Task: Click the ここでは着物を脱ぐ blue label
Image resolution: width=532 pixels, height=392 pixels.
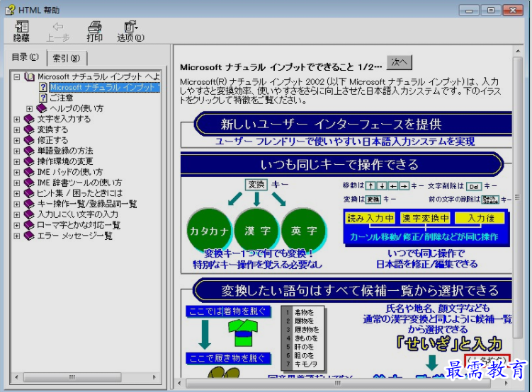Action: 228,311
